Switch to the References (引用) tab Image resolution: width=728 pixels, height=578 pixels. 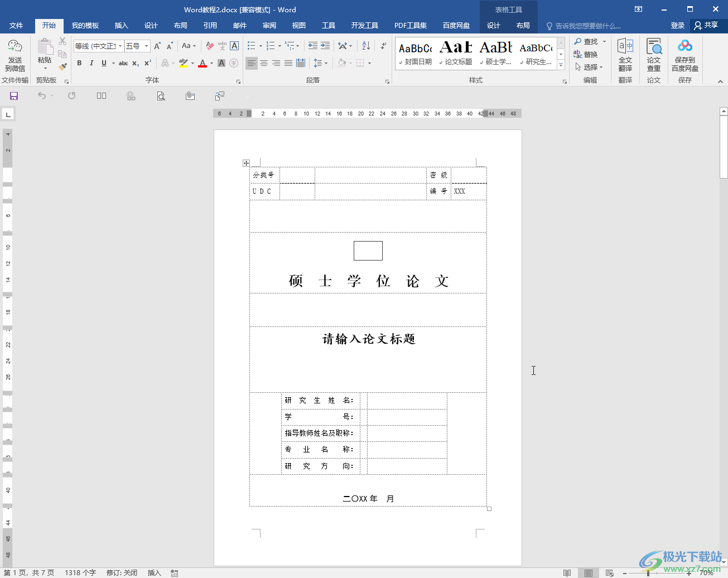(x=210, y=26)
